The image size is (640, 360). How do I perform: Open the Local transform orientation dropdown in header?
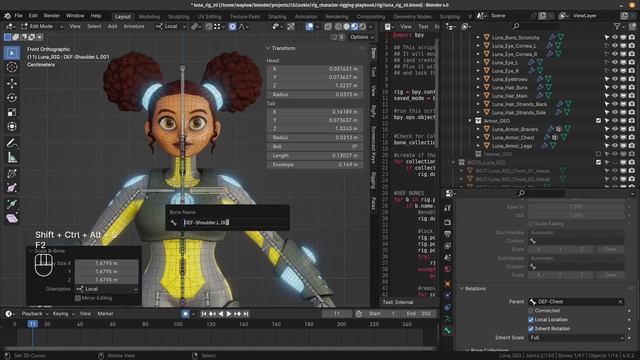pyautogui.click(x=171, y=27)
